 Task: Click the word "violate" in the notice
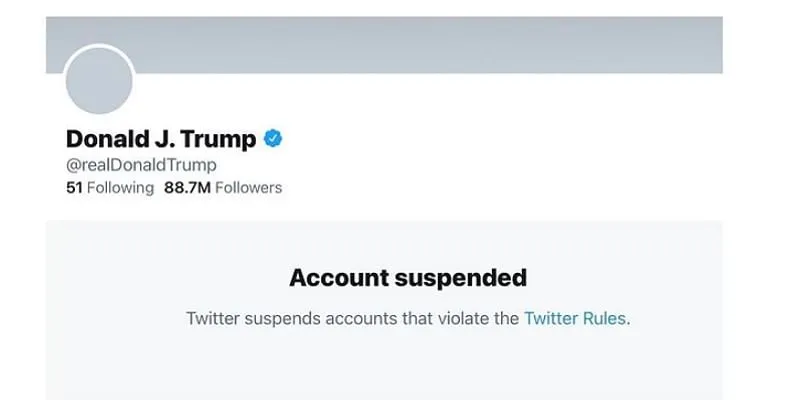(x=468, y=320)
